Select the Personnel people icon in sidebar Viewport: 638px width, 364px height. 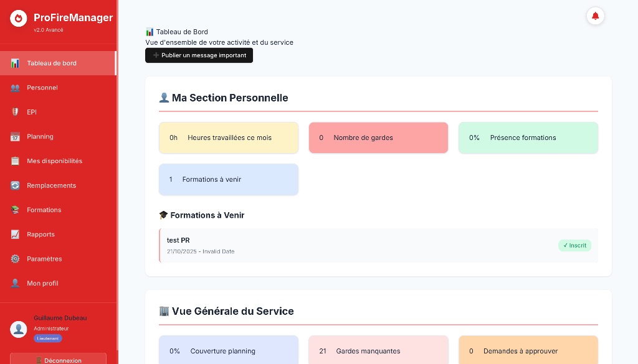coord(15,88)
